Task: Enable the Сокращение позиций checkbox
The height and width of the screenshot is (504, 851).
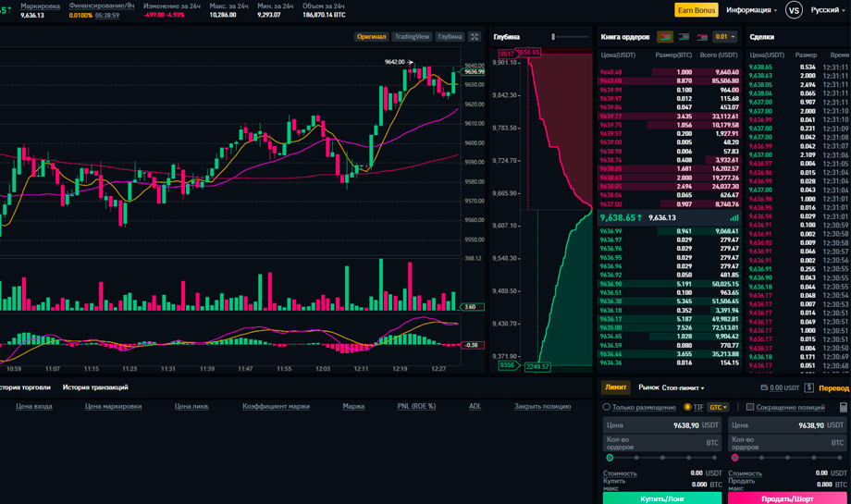Action: click(x=750, y=407)
